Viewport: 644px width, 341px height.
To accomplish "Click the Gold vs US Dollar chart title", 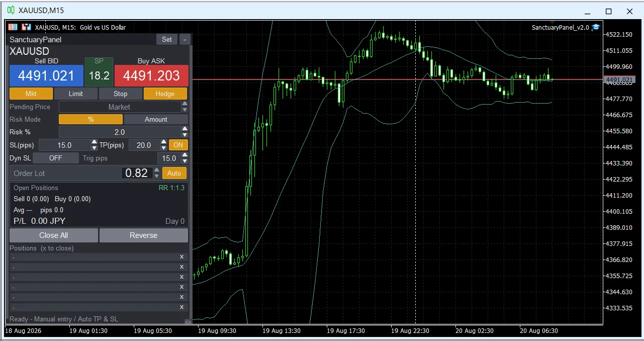I will coord(103,28).
